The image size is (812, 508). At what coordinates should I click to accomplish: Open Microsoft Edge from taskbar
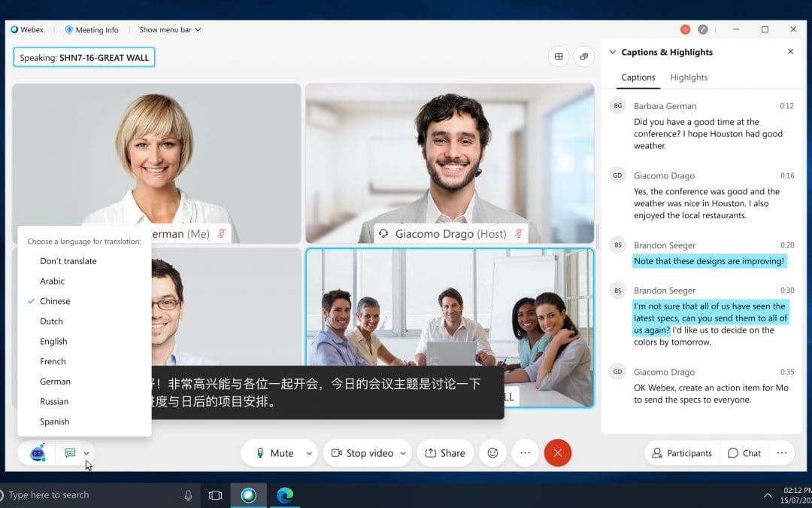coord(285,495)
